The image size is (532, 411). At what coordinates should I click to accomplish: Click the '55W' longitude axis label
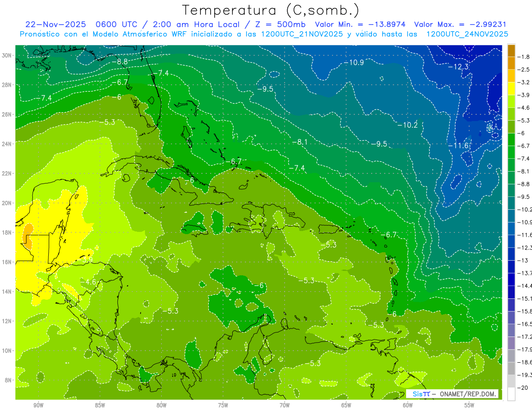point(469,405)
